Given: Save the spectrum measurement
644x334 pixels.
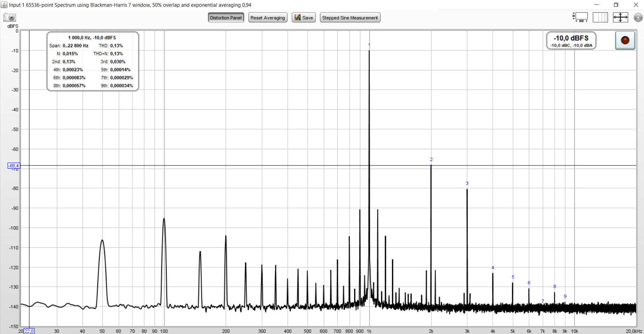Looking at the screenshot, I should [304, 18].
